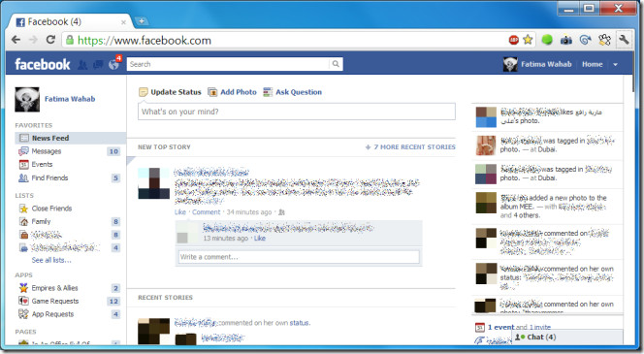Click the Facebook Search field
This screenshot has height=354, width=644.
pos(228,64)
